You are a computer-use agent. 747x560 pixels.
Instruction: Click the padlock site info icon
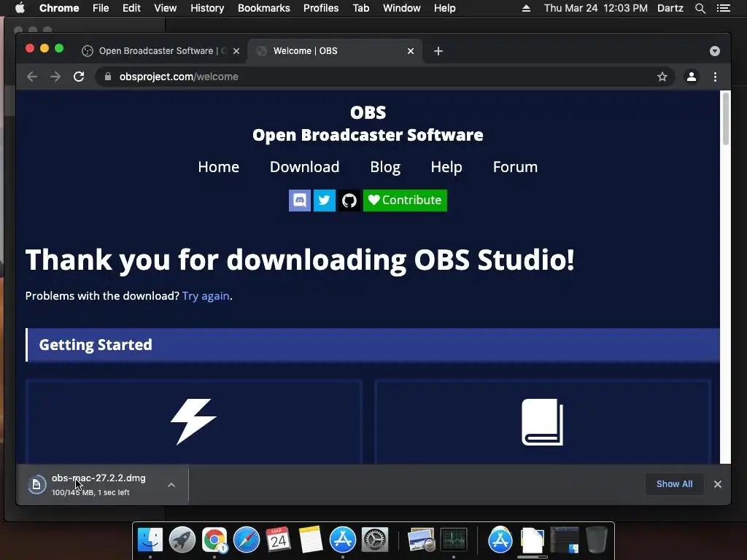108,77
